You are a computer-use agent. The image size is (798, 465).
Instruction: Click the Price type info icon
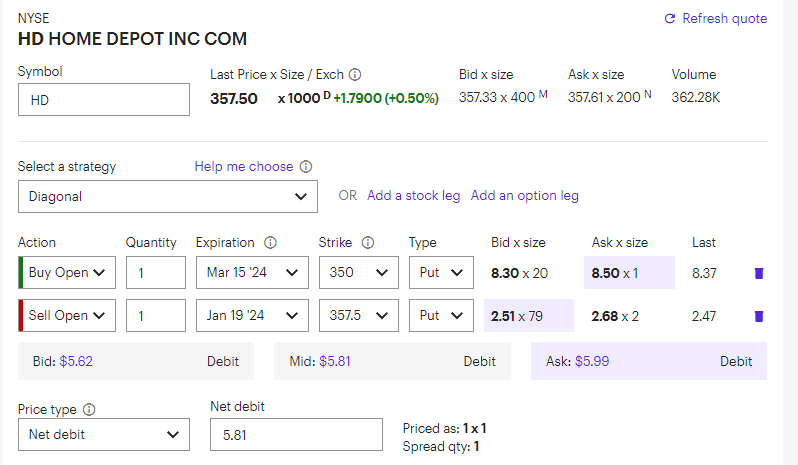(x=89, y=410)
